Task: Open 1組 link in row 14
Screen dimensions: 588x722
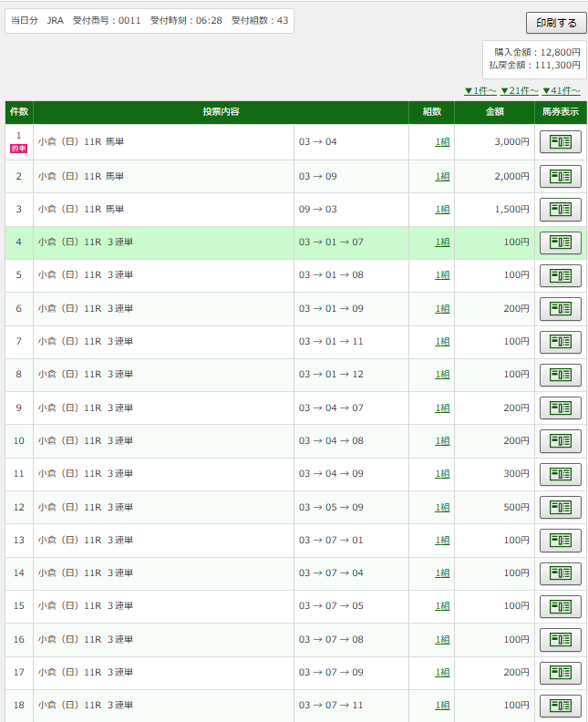Action: coord(442,573)
